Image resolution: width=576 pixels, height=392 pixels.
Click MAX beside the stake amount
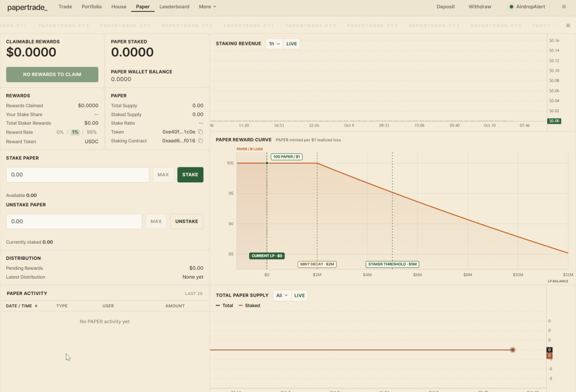coord(163,175)
